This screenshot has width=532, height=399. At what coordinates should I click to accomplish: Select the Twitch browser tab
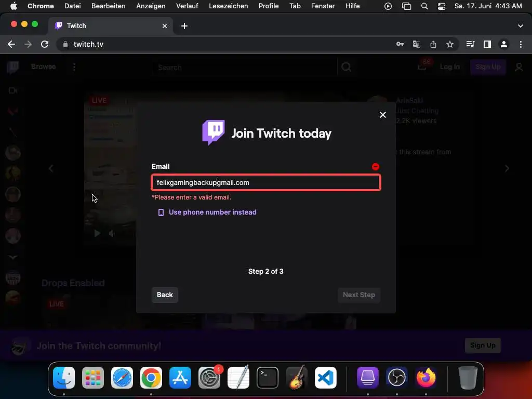pyautogui.click(x=111, y=26)
